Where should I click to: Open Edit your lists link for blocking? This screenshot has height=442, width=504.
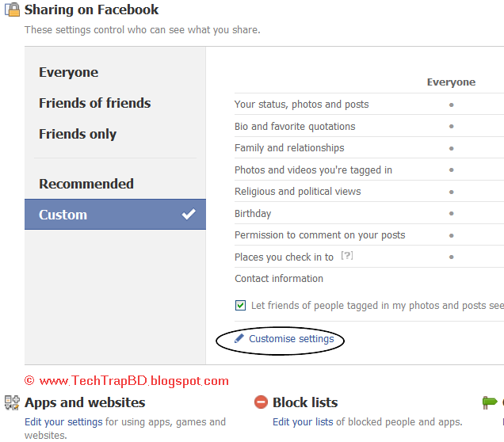pos(304,422)
